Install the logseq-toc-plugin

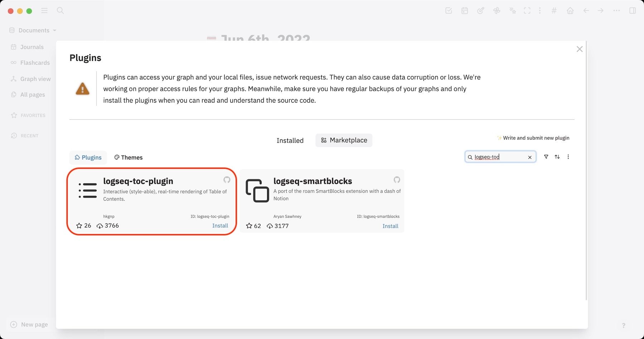tap(220, 226)
